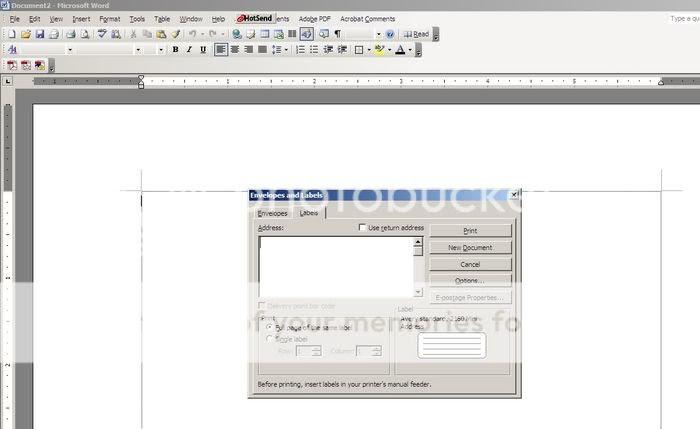The image size is (700, 429).
Task: Open Microsoft Word Help icon
Action: pos(390,34)
